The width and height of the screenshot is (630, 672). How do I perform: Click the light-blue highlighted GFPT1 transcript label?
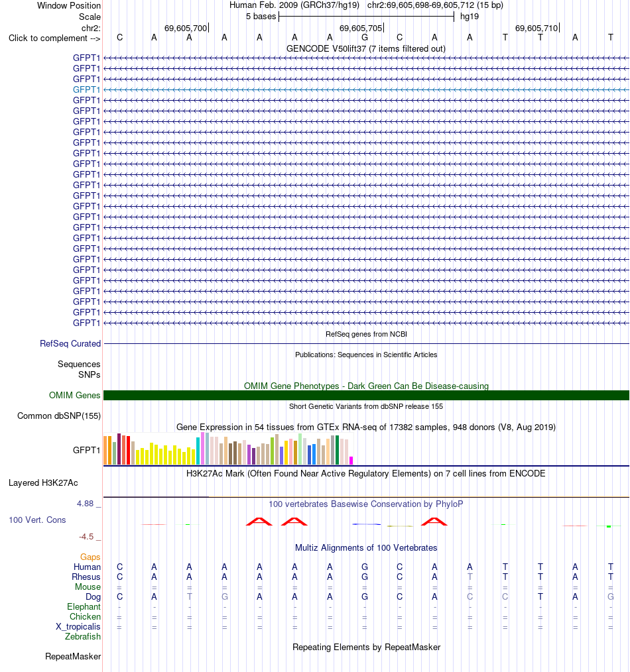pyautogui.click(x=86, y=89)
